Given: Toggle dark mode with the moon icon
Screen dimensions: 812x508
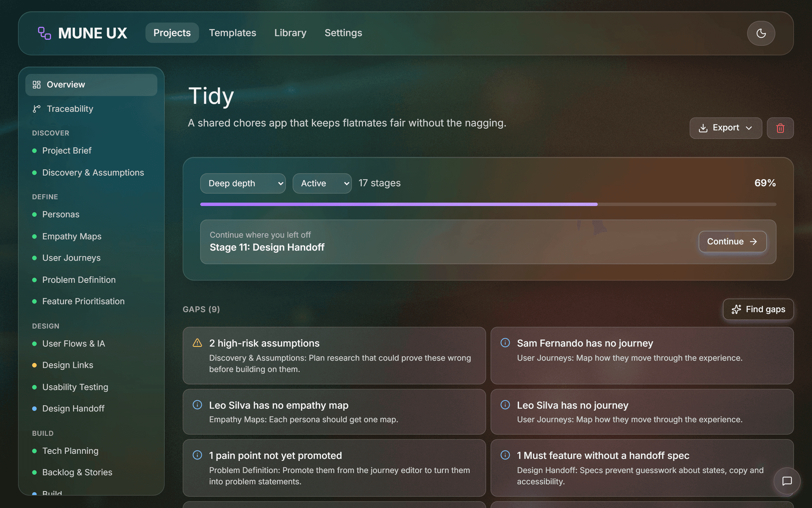Looking at the screenshot, I should pyautogui.click(x=761, y=33).
